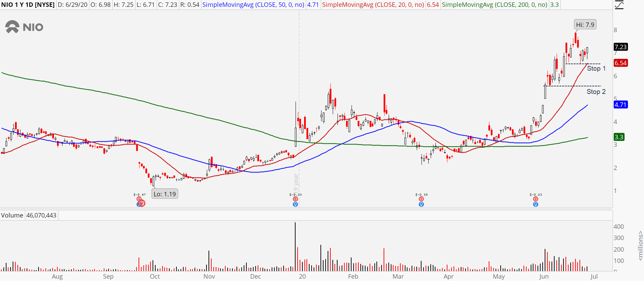The width and height of the screenshot is (644, 281).
Task: Click the R: 0.54 range value
Action: [189, 5]
